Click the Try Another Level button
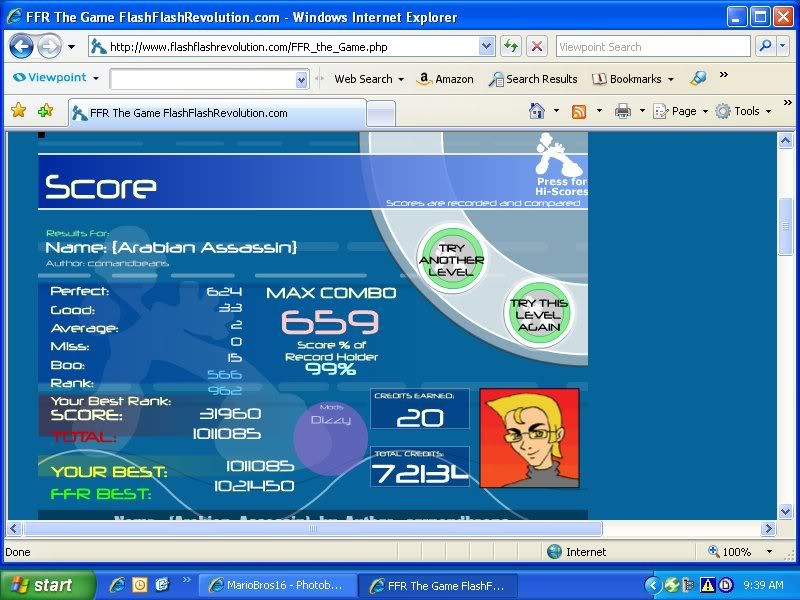This screenshot has width=800, height=600. pyautogui.click(x=452, y=260)
